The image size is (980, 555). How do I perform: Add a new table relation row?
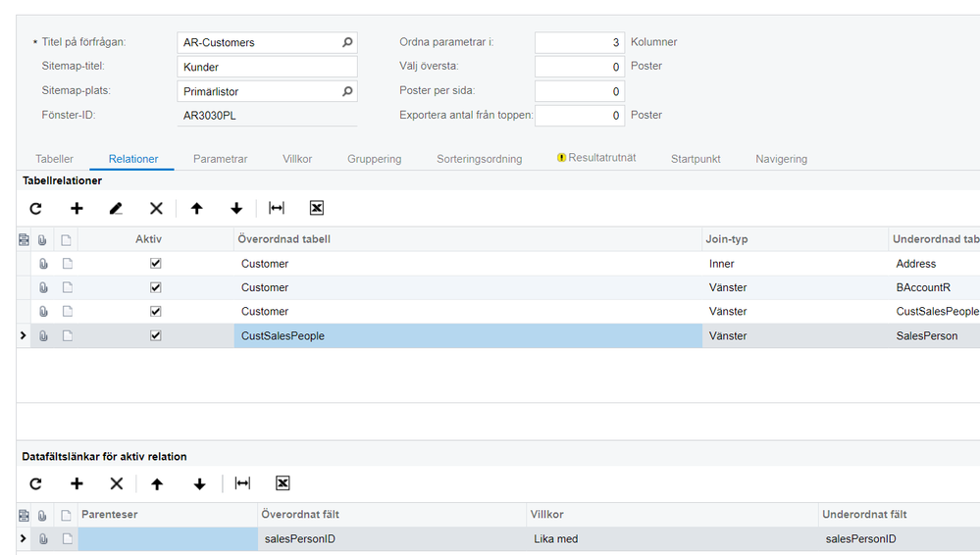[x=77, y=209]
